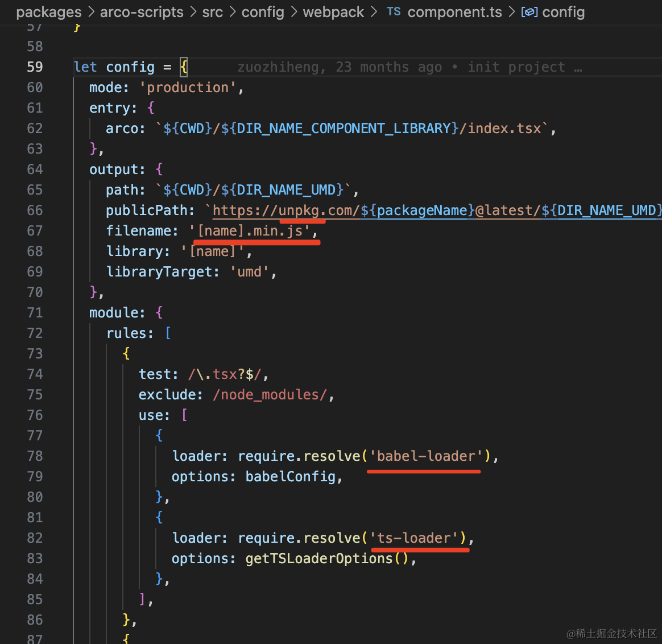The width and height of the screenshot is (662, 644).
Task: Click 'let' keyword on line 59
Action: (85, 67)
